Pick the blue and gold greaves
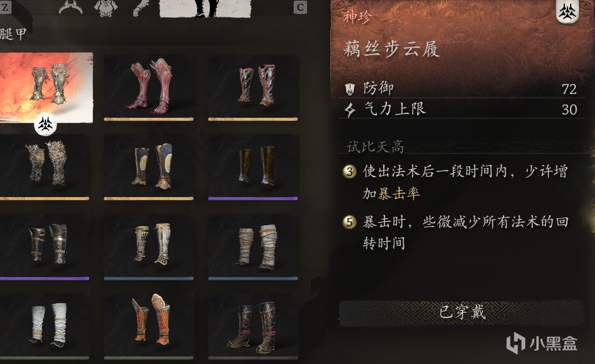 [x=148, y=166]
